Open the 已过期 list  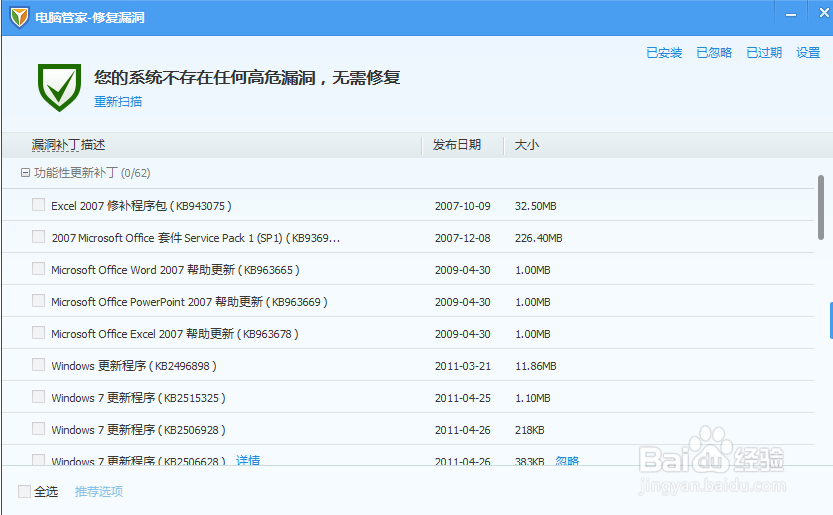[764, 53]
